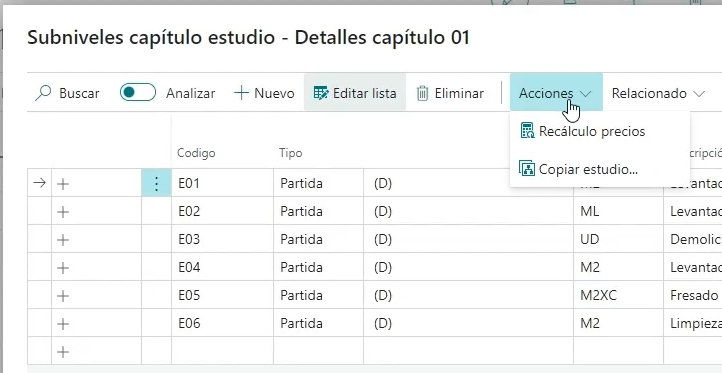This screenshot has height=373, width=722.
Task: Click the M2XC unit cell in row E05
Action: click(618, 295)
